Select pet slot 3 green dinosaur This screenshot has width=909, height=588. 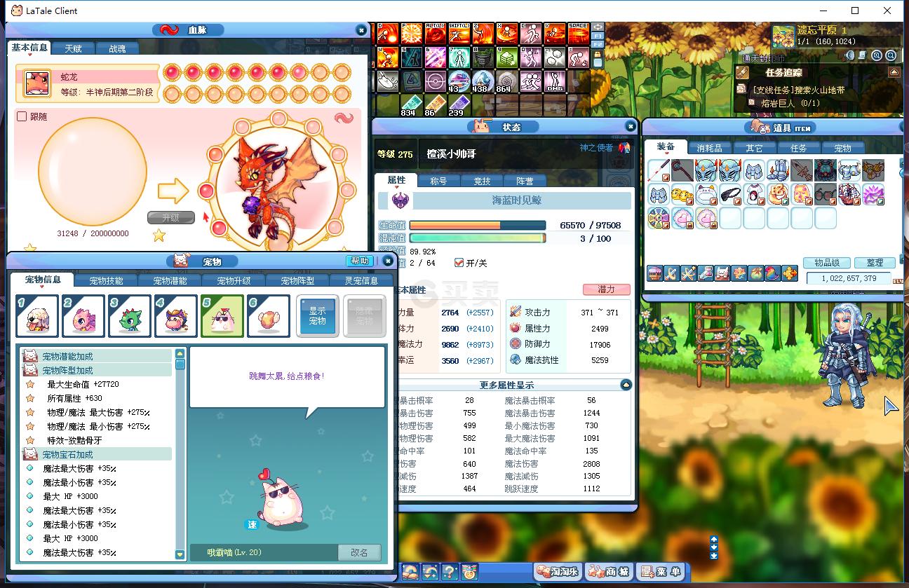coord(130,316)
